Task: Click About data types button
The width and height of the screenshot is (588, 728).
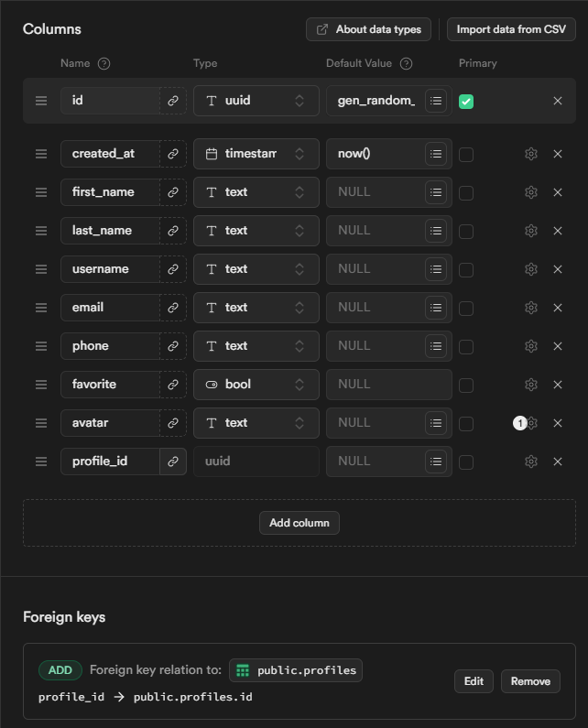Action: 368,29
